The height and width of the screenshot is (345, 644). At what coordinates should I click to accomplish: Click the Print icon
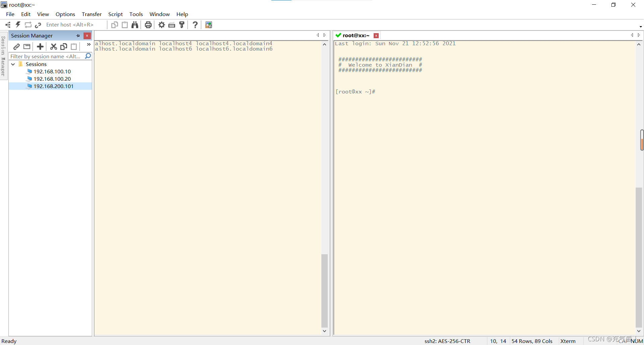coord(148,25)
